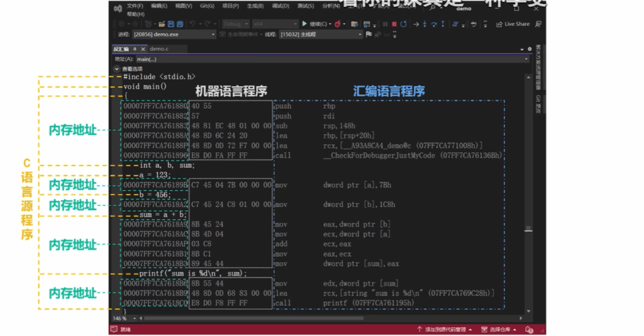This screenshot has width=644, height=336.
Task: Stop debugging with the red square
Action: [x=394, y=25]
